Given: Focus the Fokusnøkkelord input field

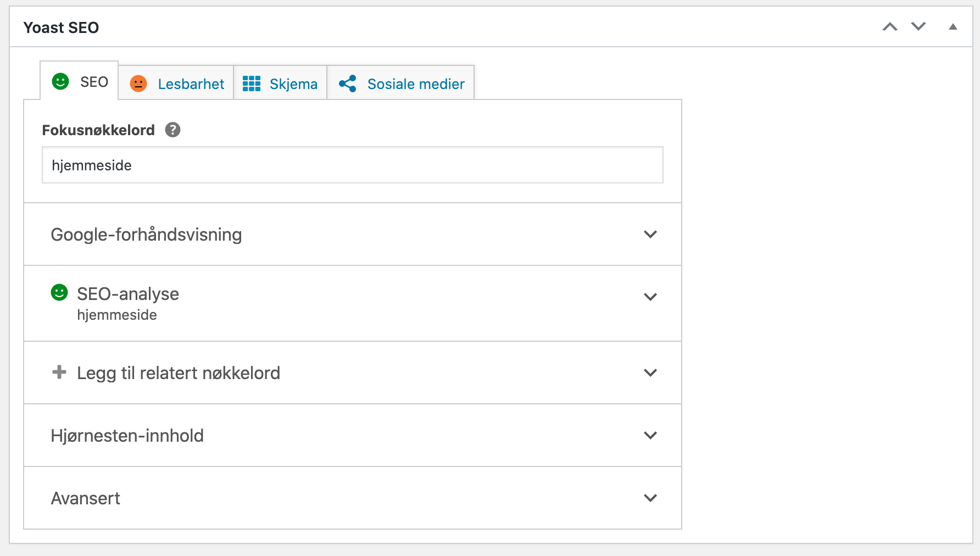Looking at the screenshot, I should (x=353, y=165).
